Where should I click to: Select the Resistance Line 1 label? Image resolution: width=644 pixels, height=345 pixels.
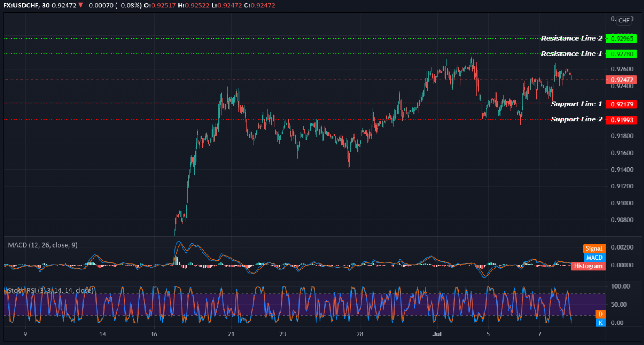click(572, 54)
